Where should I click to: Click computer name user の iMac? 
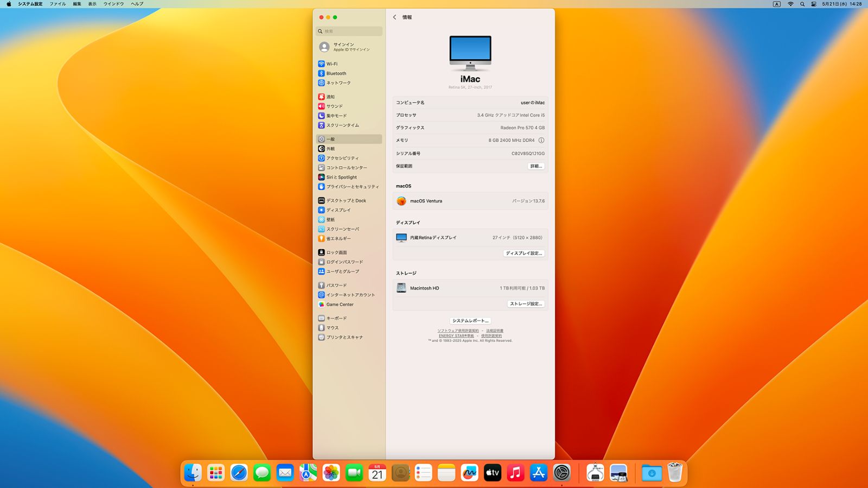click(x=533, y=103)
